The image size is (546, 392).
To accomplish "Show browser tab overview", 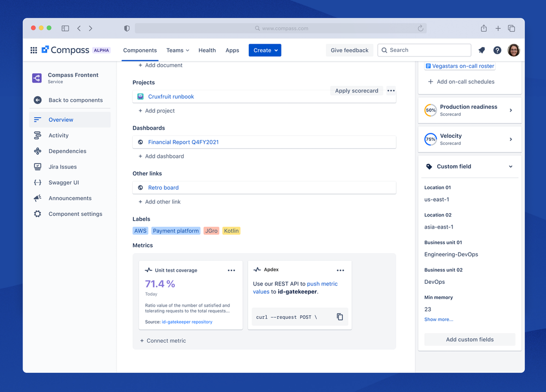I will coord(511,28).
